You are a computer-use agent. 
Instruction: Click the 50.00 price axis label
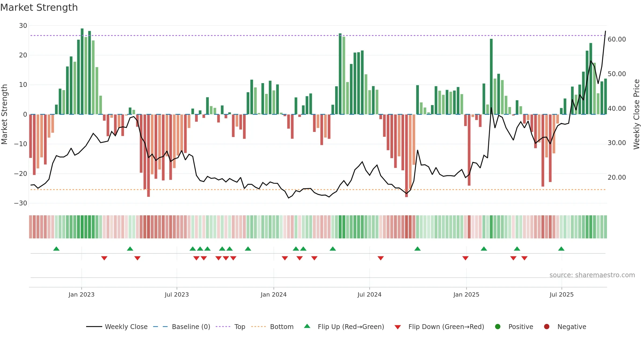click(617, 74)
